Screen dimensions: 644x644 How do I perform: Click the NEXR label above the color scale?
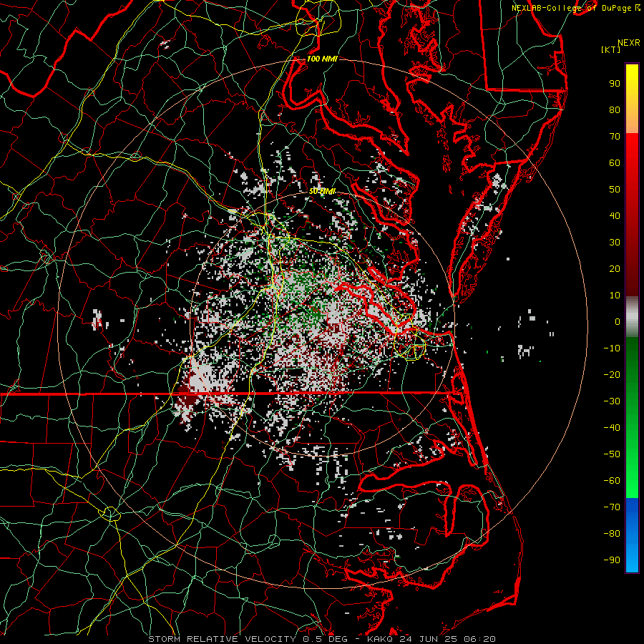(x=629, y=43)
